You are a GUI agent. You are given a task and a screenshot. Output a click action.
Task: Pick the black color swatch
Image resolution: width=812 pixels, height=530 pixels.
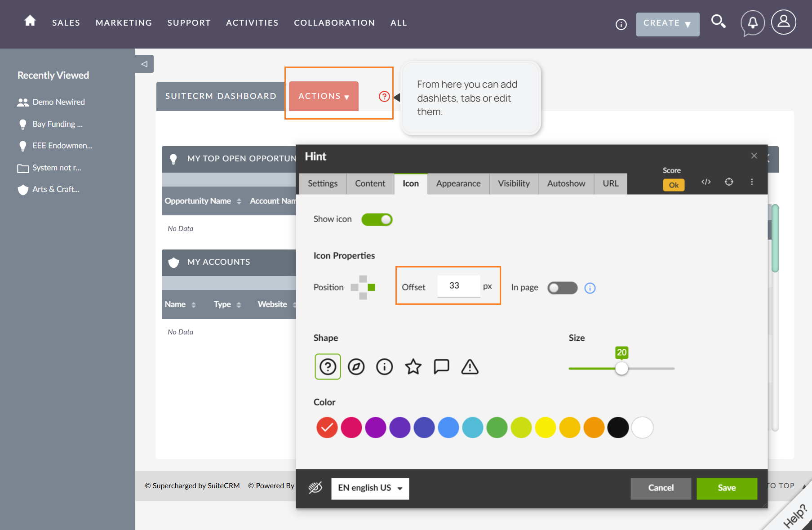click(618, 428)
